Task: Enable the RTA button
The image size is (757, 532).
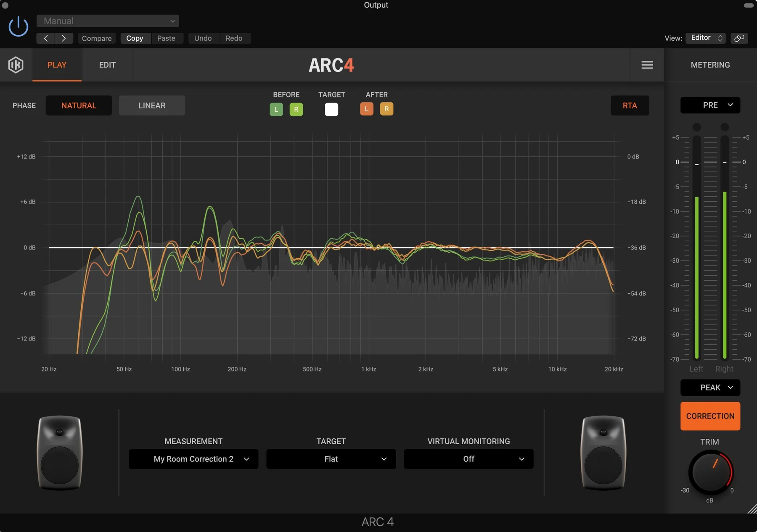Action: 630,105
